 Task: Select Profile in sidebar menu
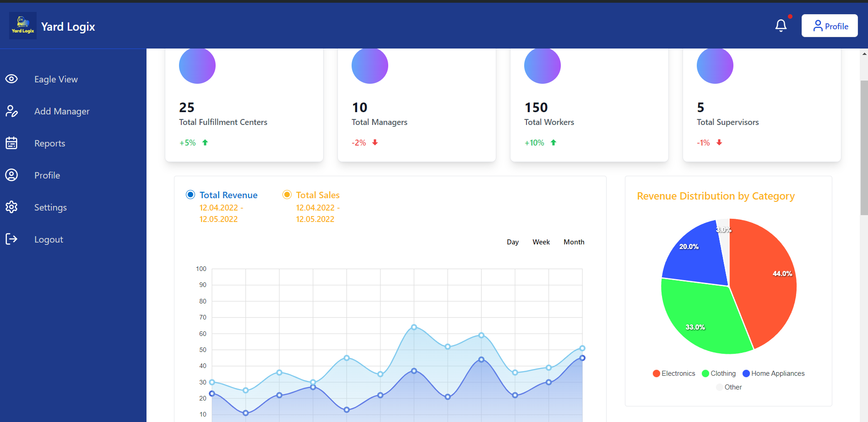tap(47, 175)
